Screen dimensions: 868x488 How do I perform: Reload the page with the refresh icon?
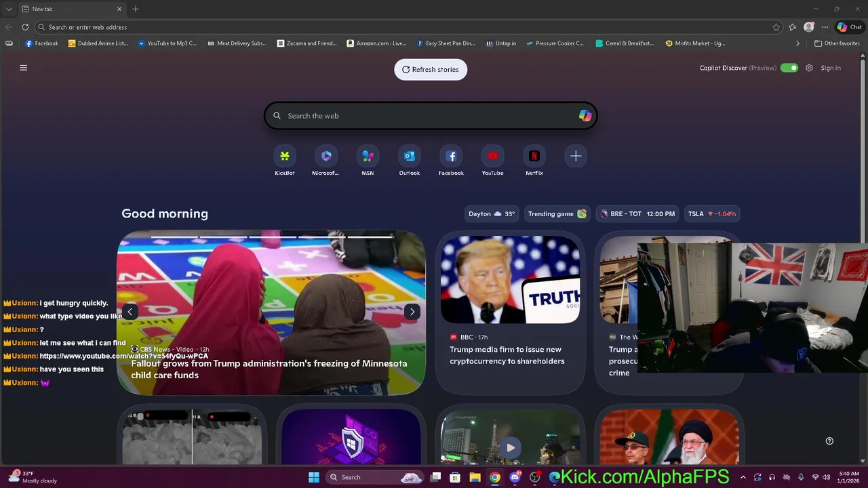(x=25, y=27)
